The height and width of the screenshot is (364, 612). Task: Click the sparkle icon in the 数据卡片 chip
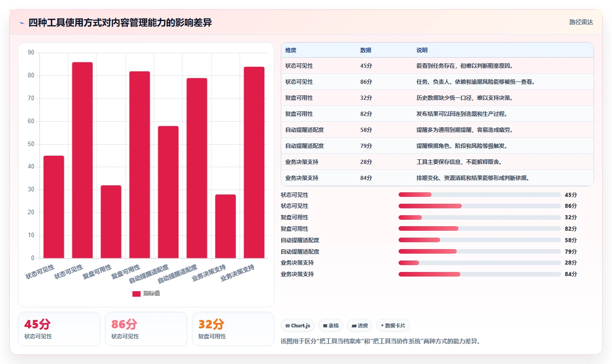382,326
